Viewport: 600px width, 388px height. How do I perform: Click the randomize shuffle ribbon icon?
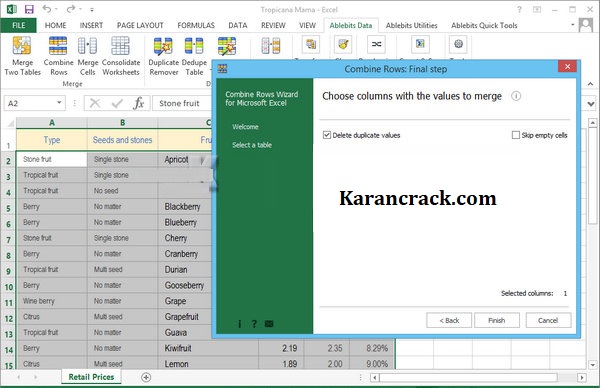click(x=376, y=44)
